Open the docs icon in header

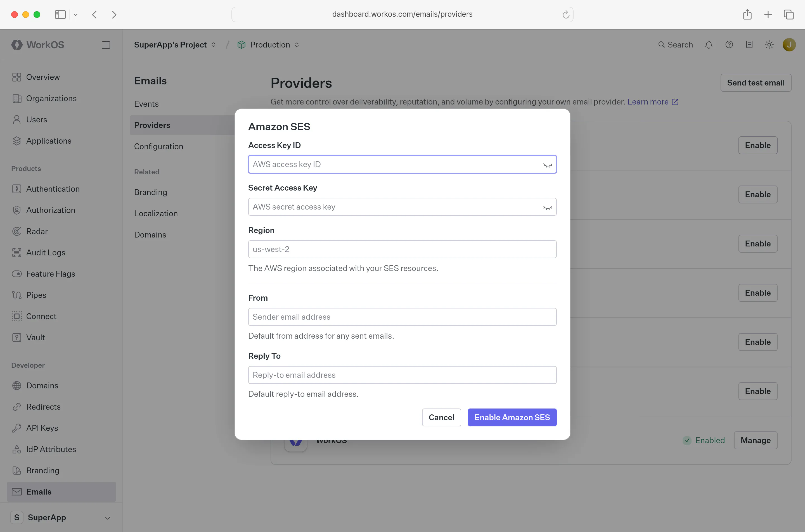point(749,45)
